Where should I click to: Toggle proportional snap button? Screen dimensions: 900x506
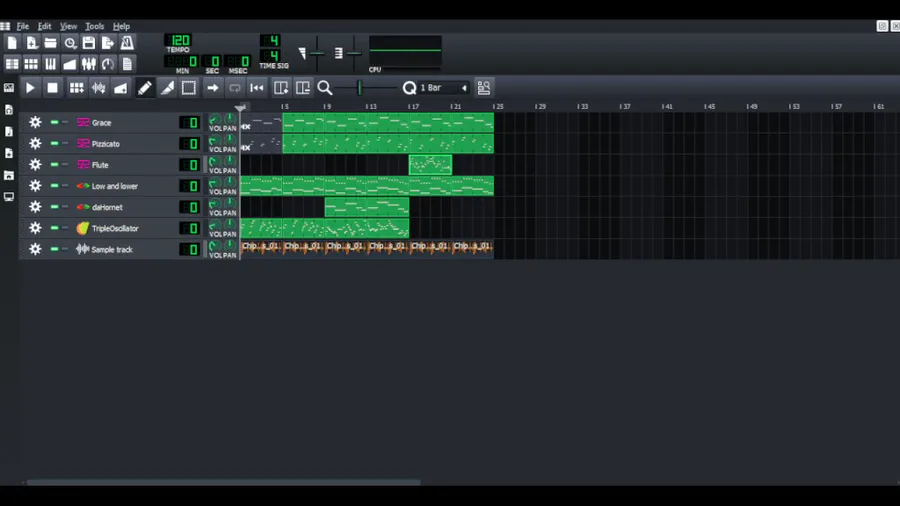click(484, 88)
